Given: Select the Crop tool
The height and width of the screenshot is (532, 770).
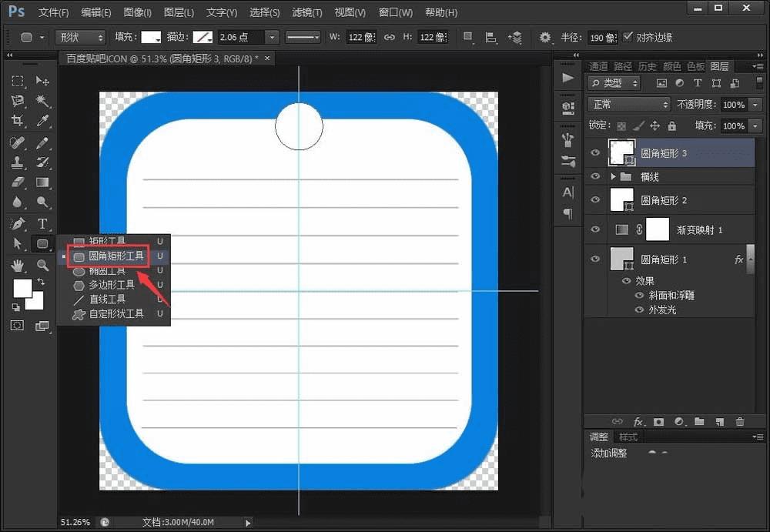Looking at the screenshot, I should coord(18,121).
